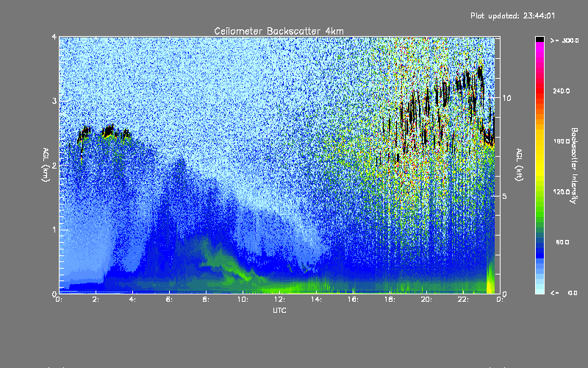The height and width of the screenshot is (368, 588).
Task: Click the '120.0' colorbar value
Action: 562,192
